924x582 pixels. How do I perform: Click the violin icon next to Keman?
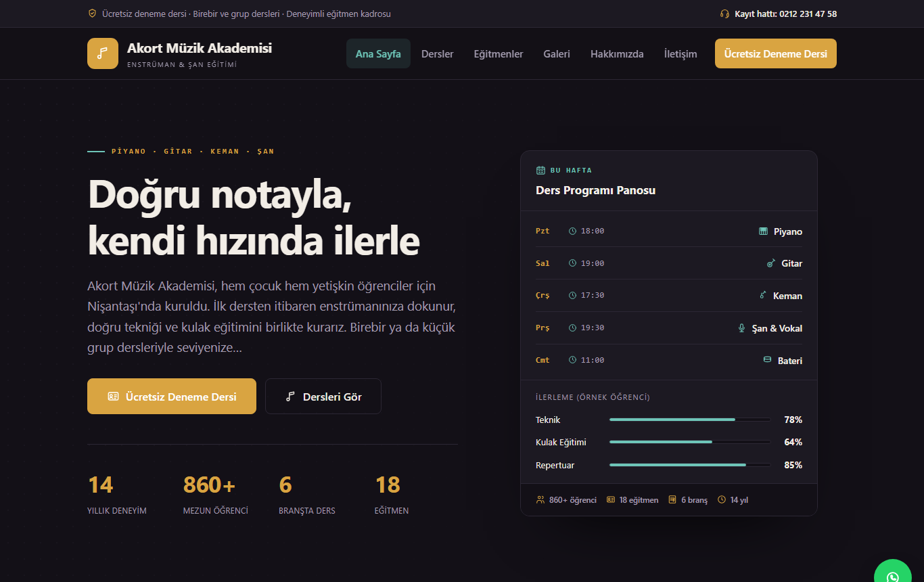tap(763, 295)
